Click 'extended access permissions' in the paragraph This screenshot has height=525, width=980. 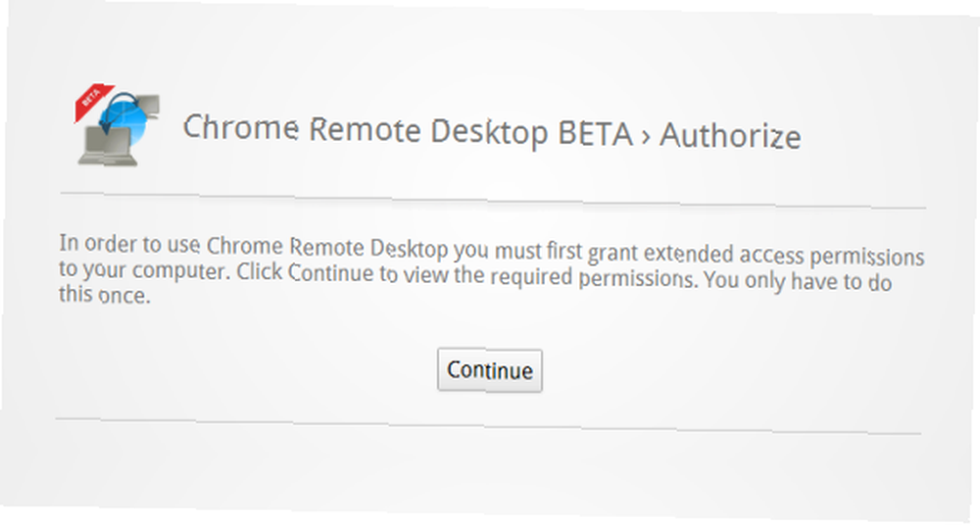click(x=784, y=255)
